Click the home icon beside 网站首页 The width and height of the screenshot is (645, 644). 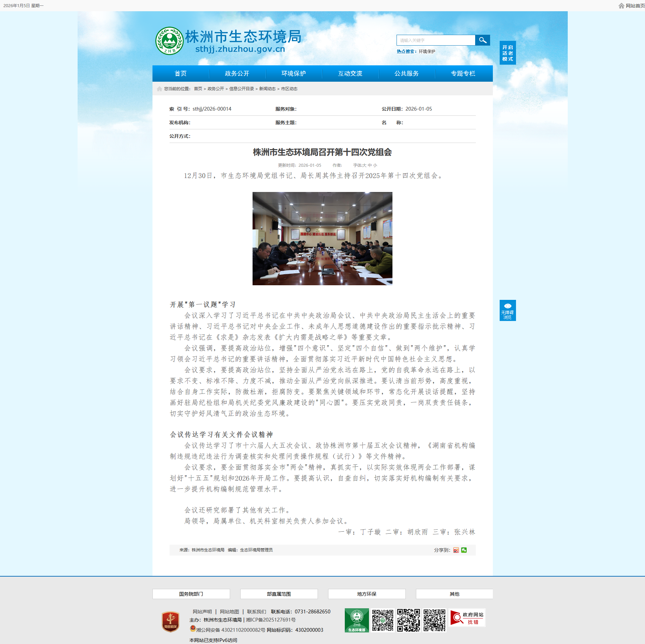pyautogui.click(x=621, y=6)
